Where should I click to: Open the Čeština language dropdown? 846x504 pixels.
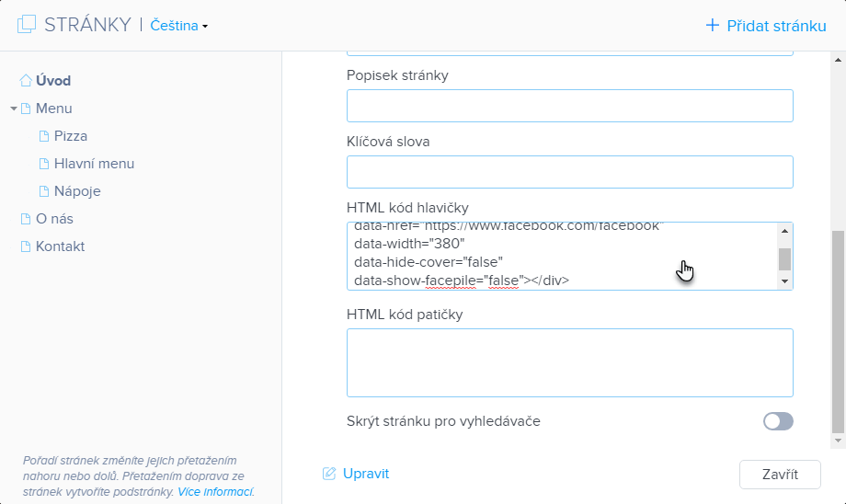(178, 26)
